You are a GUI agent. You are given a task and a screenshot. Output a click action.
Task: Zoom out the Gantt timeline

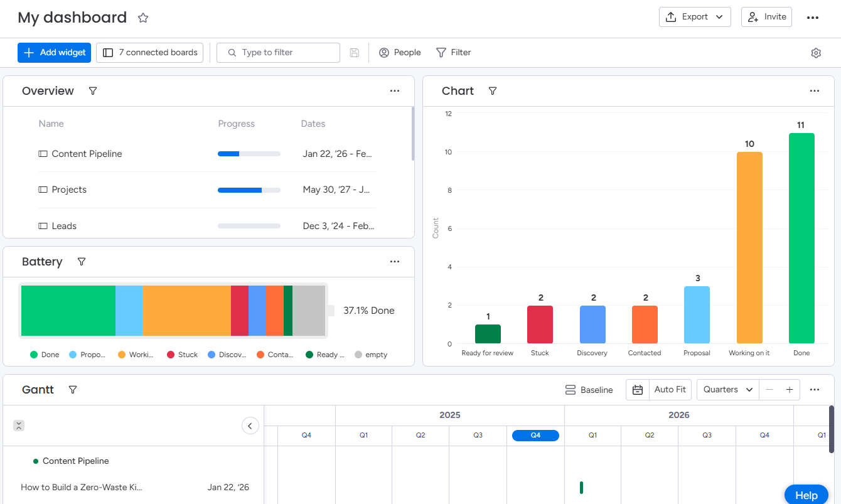click(769, 390)
